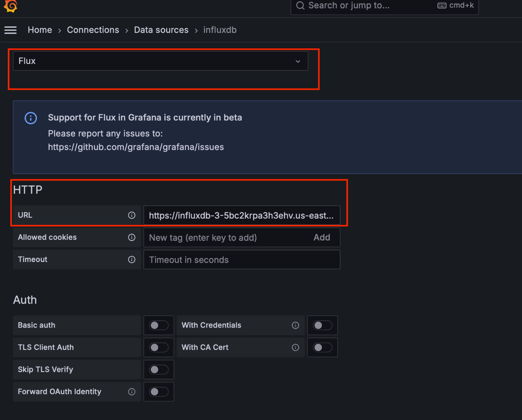Click the Timeout in seconds field

coord(242,259)
